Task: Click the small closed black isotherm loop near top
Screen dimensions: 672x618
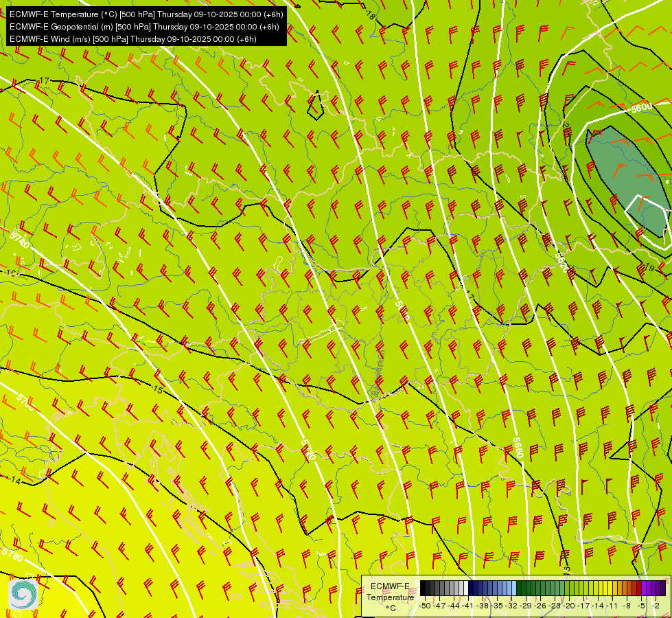Action: tap(315, 105)
